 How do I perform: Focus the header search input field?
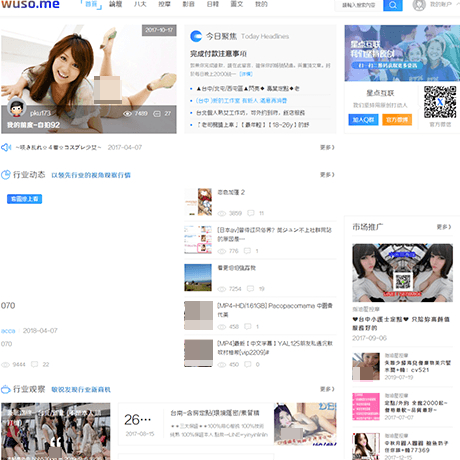pyautogui.click(x=359, y=5)
